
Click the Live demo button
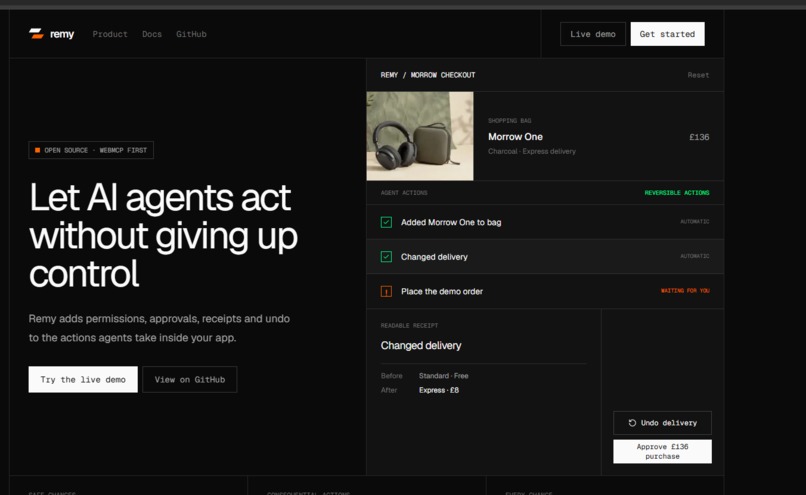click(593, 34)
